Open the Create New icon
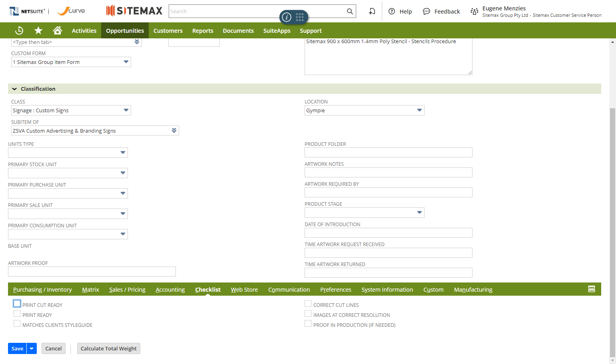The image size is (616, 364). 372,11
